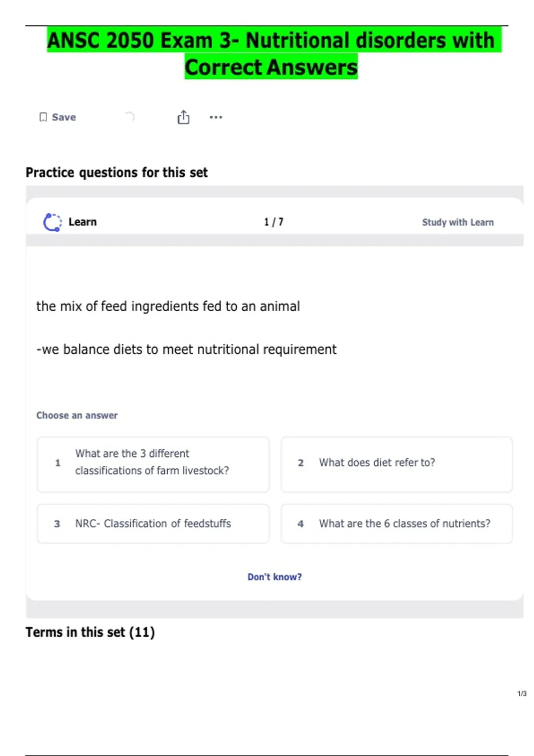Click answer number 1 badge
This screenshot has width=534, height=756.
[57, 463]
